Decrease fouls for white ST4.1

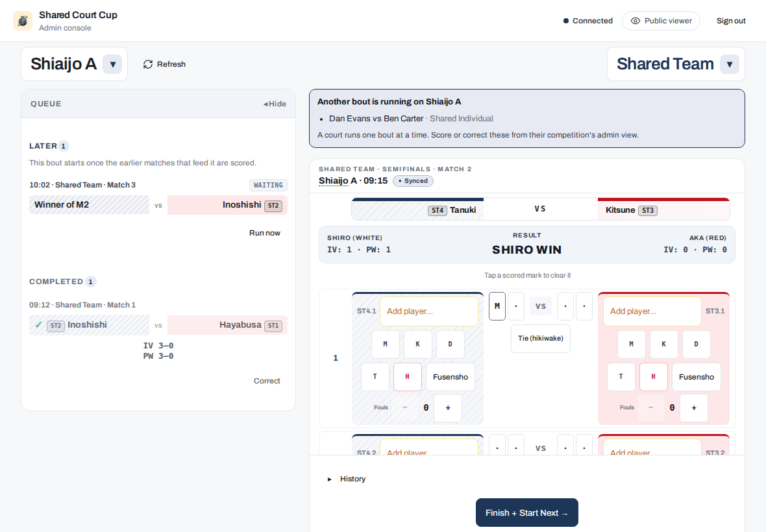(404, 407)
